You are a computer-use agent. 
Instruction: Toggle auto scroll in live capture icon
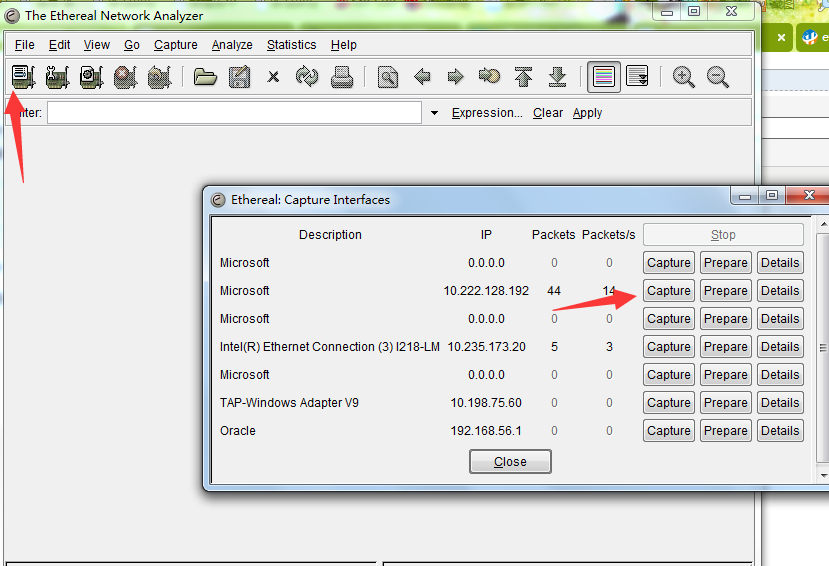(637, 76)
